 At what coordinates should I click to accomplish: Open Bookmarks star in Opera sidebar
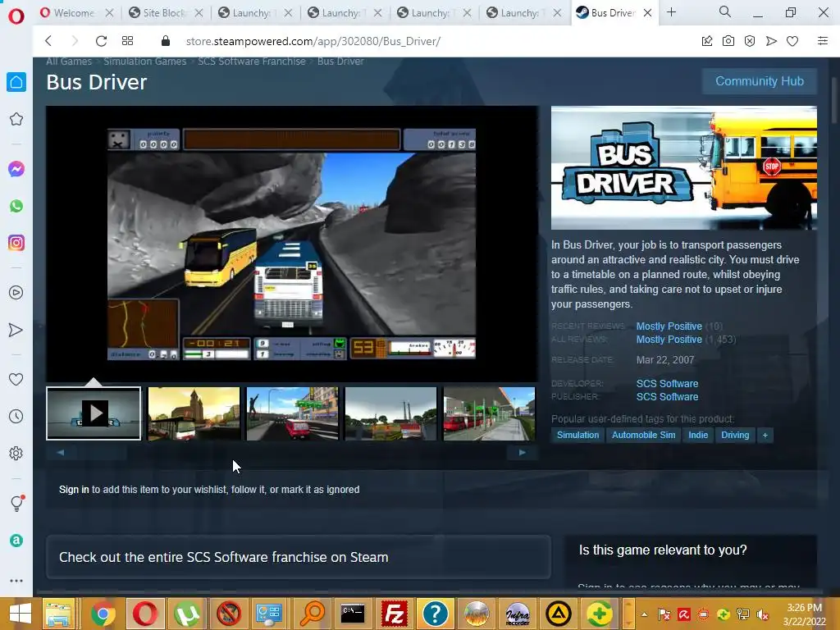pos(16,119)
